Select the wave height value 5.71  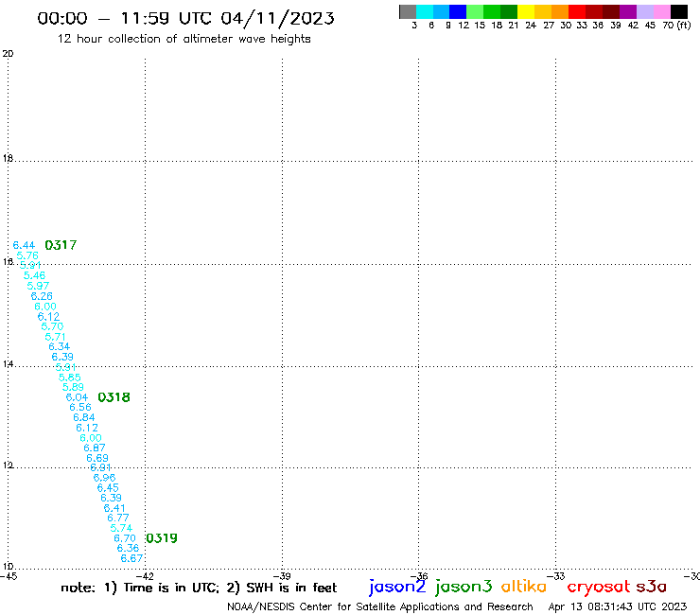pos(56,337)
